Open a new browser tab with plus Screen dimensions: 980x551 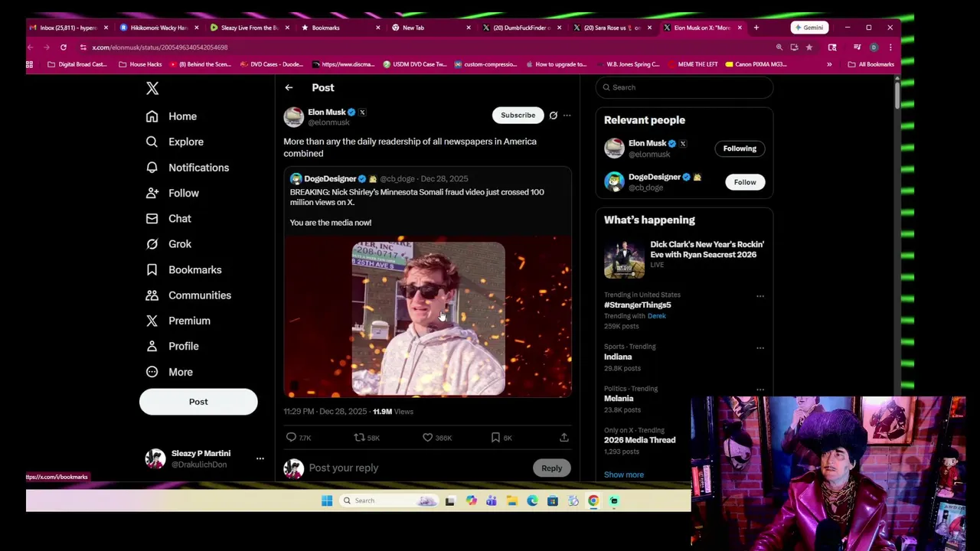[x=756, y=28]
